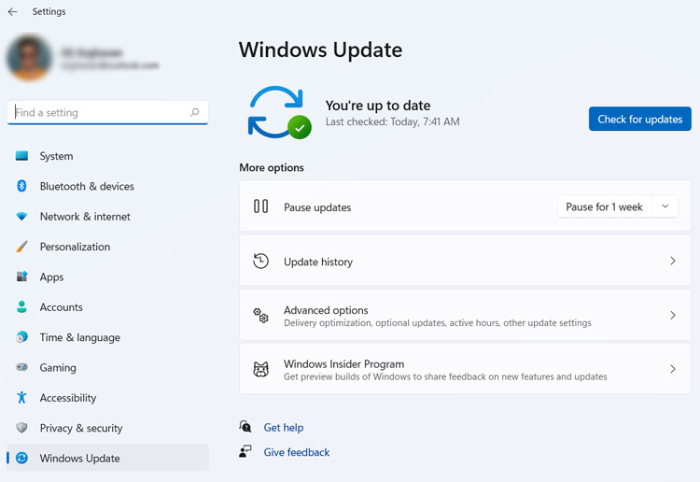Open Time & language label
Viewport: 700px width, 482px height.
[x=80, y=338]
